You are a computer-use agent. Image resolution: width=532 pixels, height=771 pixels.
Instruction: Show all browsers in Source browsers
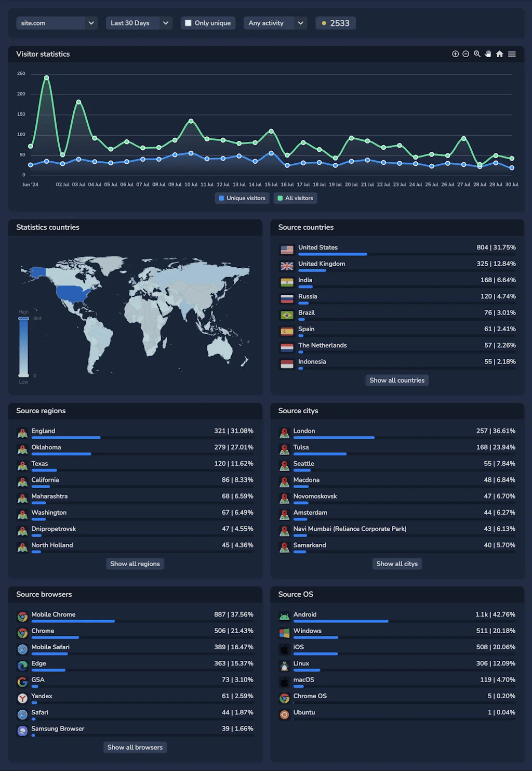click(135, 747)
